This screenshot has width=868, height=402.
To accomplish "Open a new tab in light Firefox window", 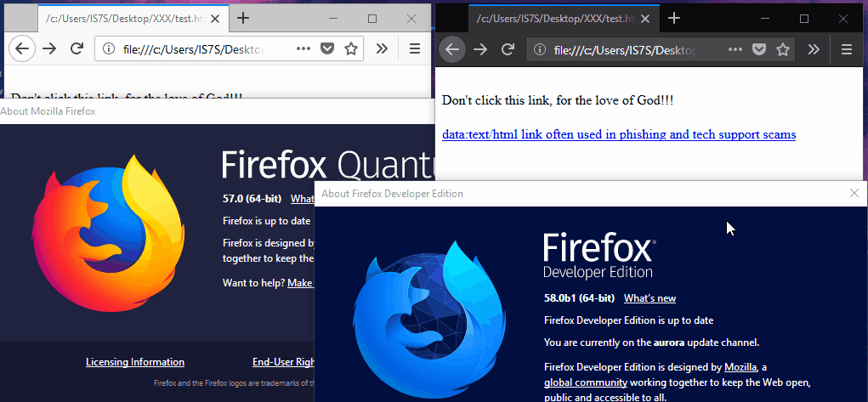I will coord(243,19).
